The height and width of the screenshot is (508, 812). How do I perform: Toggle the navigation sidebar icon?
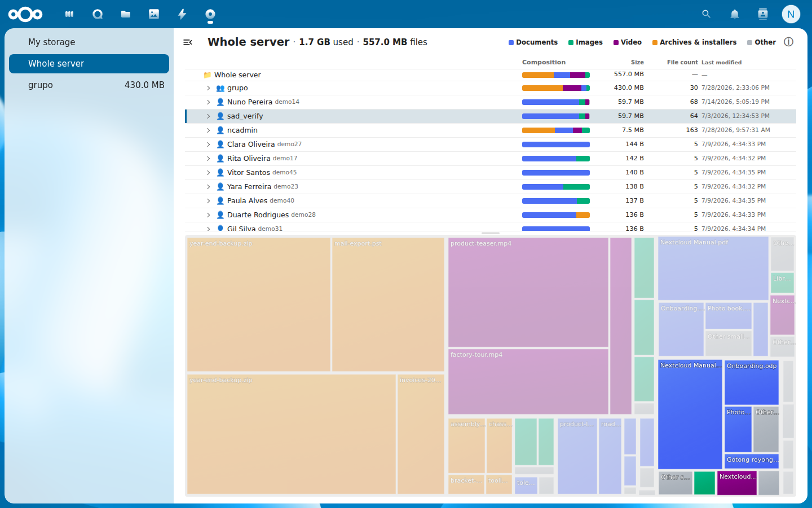[x=188, y=42]
